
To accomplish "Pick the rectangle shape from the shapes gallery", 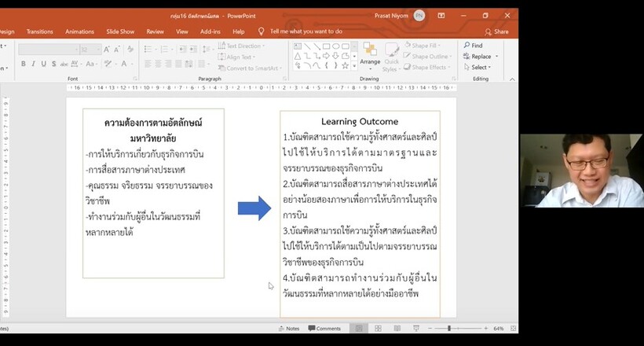I will (327, 46).
